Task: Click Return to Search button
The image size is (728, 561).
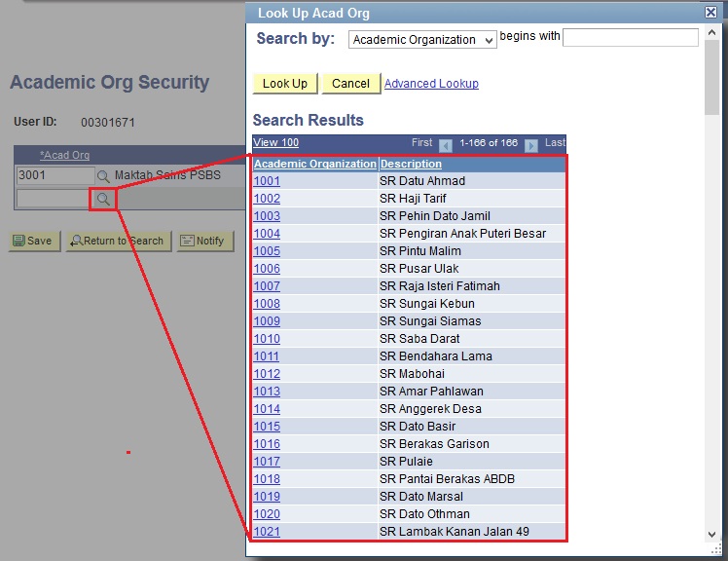Action: pos(119,241)
